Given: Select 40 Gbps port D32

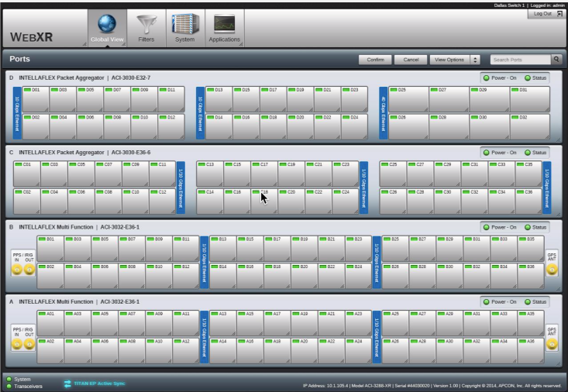Looking at the screenshot, I should click(x=530, y=126).
